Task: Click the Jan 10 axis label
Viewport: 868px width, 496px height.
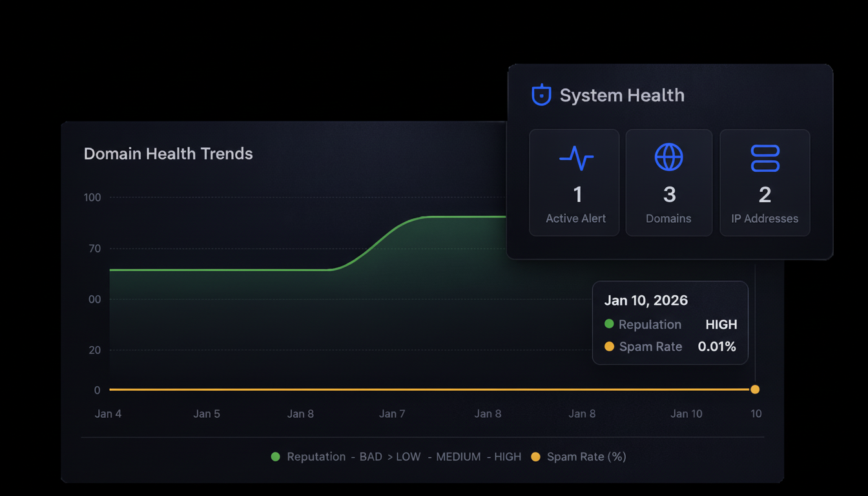Action: click(x=686, y=414)
